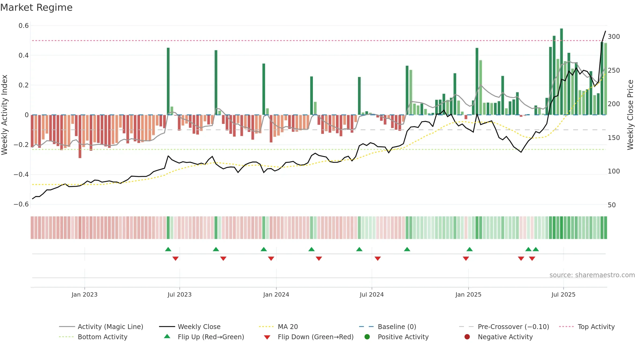Viewport: 644px width, 362px height.
Task: Click the Weekly Close Price axis title
Action: pos(630,115)
